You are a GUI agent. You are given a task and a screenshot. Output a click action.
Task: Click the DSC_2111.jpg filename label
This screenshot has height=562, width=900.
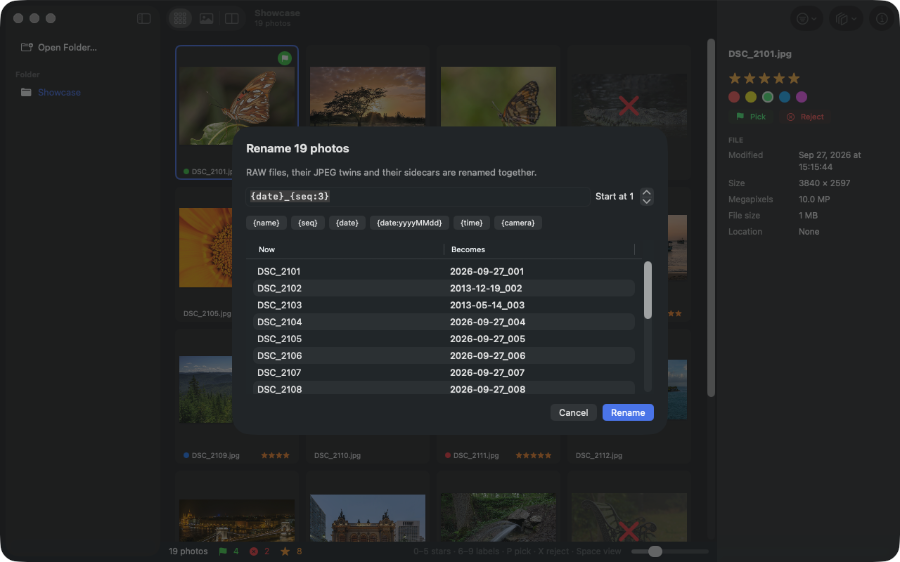[476, 455]
